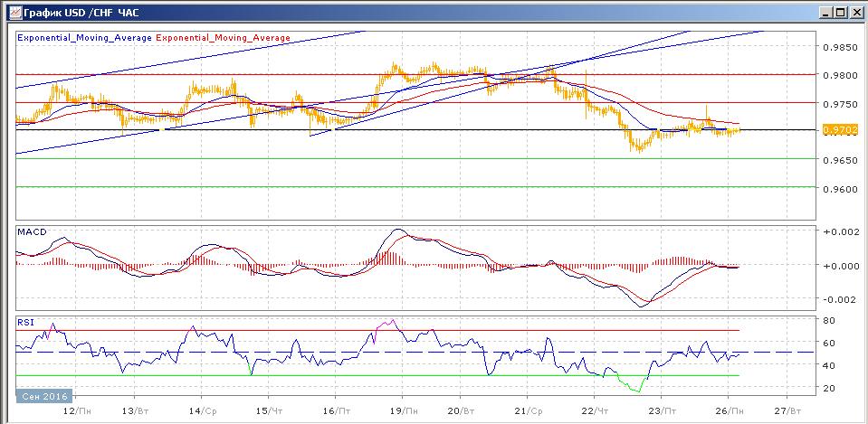The height and width of the screenshot is (424, 868).
Task: Maximize the USD/CHF chart window
Action: click(838, 13)
